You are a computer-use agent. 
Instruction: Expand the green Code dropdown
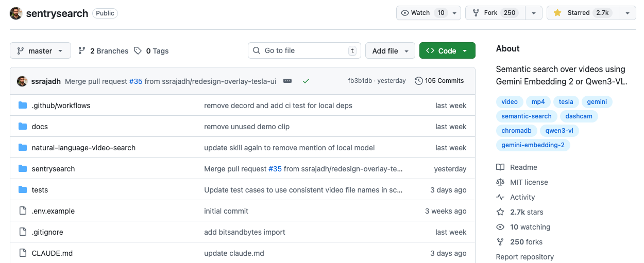click(447, 51)
